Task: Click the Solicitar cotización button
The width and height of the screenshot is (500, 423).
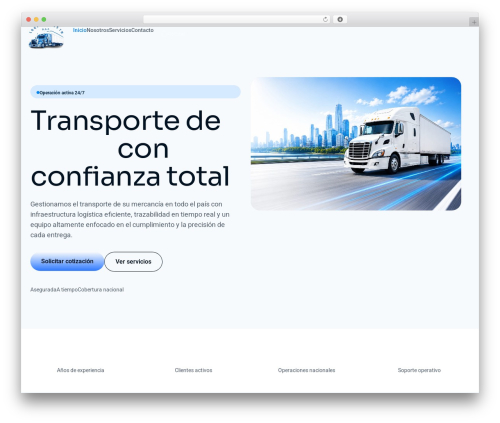Action: tap(67, 261)
